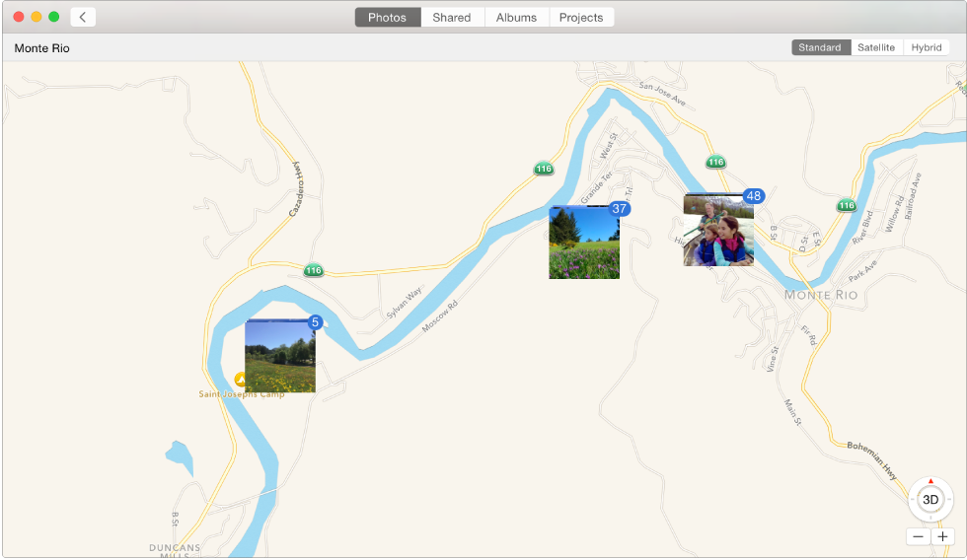Click the Fir Rd road label
This screenshot has height=560, width=967.
click(809, 335)
